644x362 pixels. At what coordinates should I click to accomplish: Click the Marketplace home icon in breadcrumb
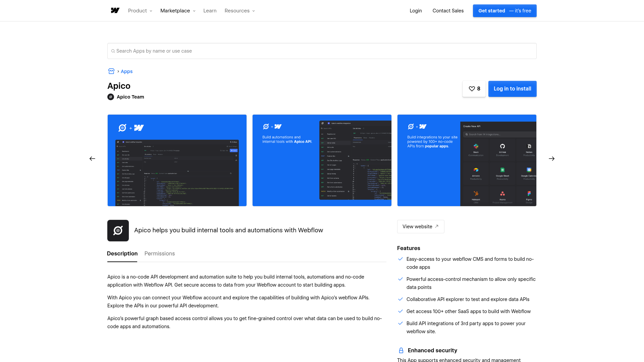point(111,71)
